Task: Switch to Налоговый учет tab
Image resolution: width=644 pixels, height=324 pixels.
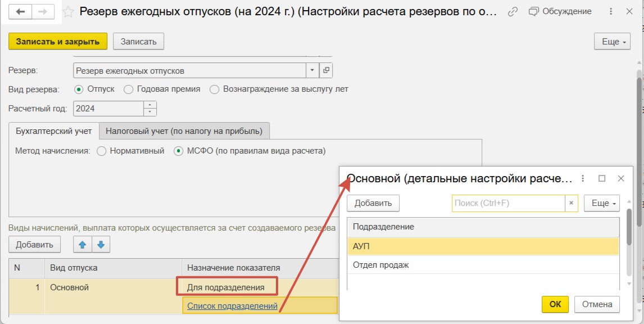Action: click(184, 131)
